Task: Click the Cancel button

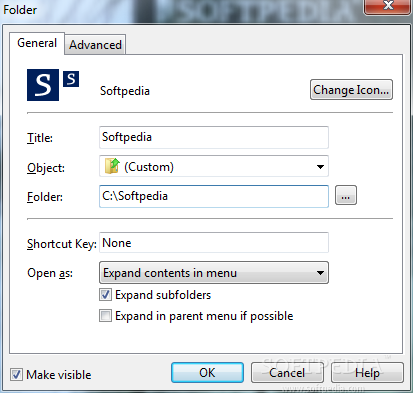Action: (287, 373)
